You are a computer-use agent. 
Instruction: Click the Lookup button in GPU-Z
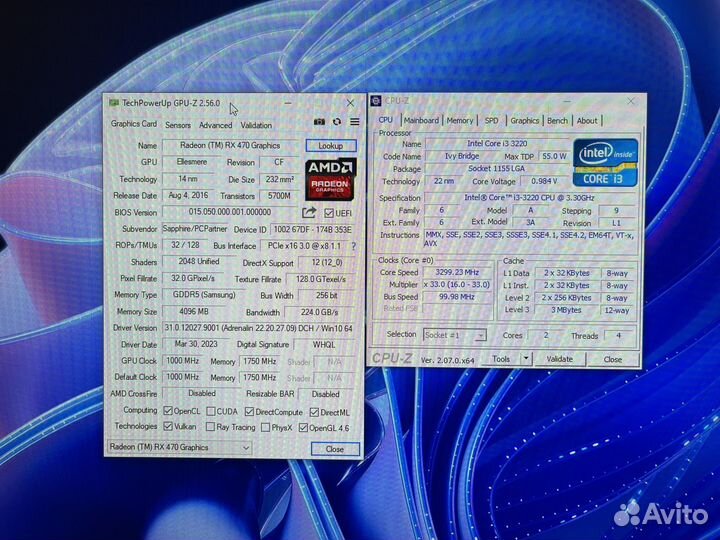pos(331,146)
